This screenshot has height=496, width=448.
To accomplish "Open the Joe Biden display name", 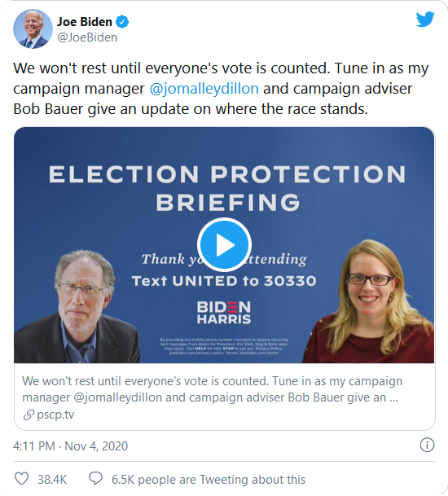I will [85, 22].
